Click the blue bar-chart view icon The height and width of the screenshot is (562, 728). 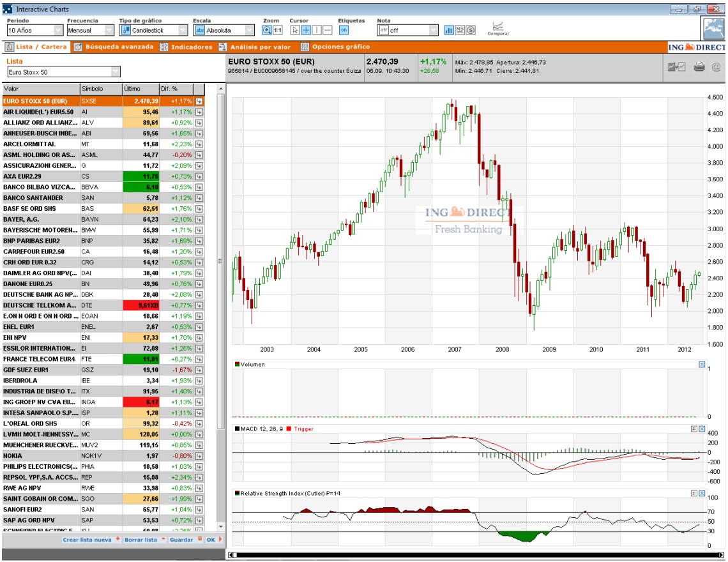coord(449,30)
